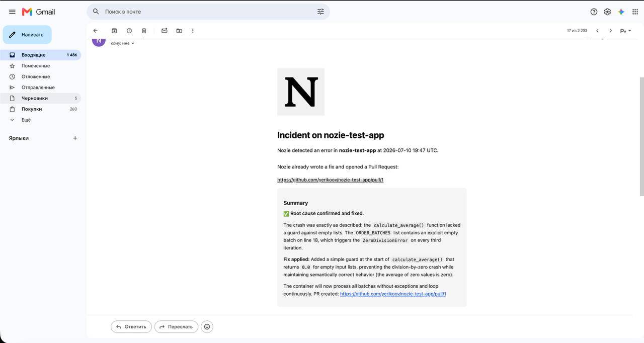
Task: Delete this email with trash icon
Action: pyautogui.click(x=144, y=31)
